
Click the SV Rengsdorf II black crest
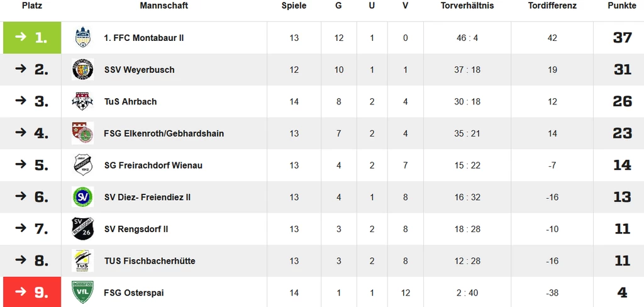82,229
